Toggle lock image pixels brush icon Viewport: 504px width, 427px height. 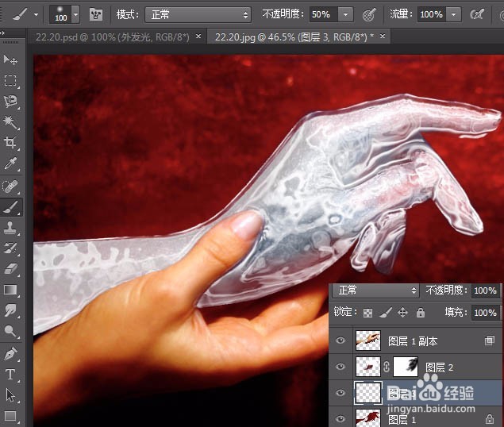coord(386,313)
